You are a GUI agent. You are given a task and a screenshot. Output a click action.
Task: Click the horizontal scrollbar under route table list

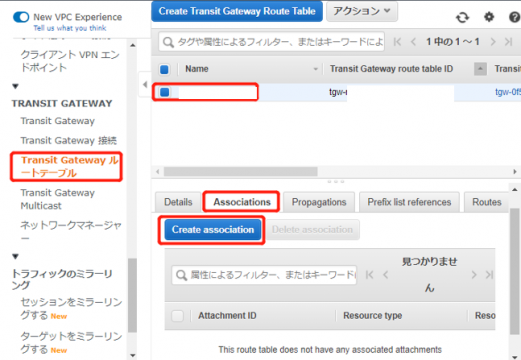click(240, 172)
